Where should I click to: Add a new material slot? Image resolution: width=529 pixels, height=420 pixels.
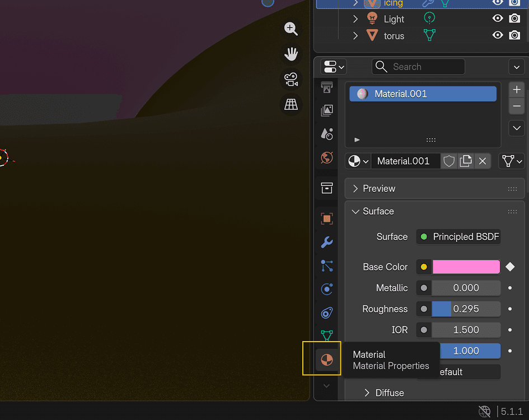click(517, 90)
